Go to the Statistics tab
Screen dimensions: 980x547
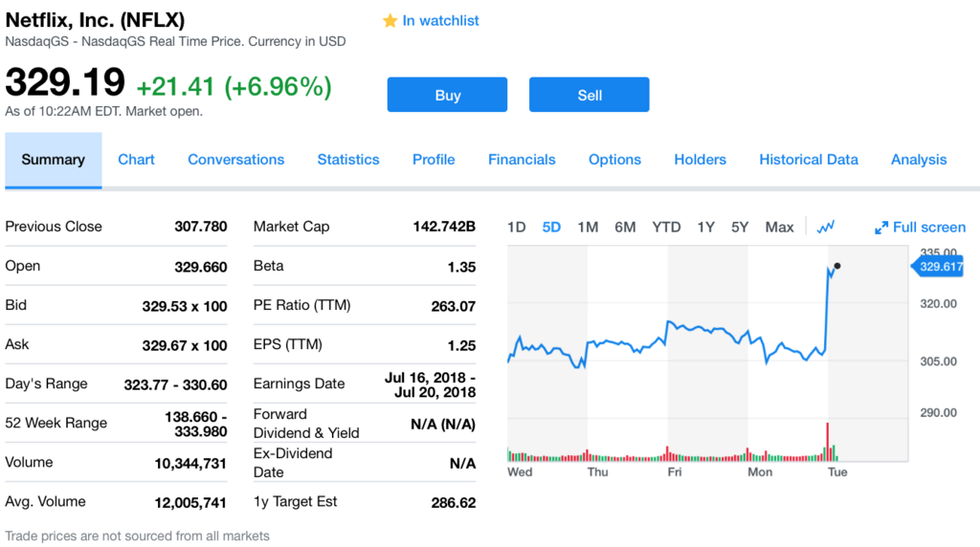348,160
